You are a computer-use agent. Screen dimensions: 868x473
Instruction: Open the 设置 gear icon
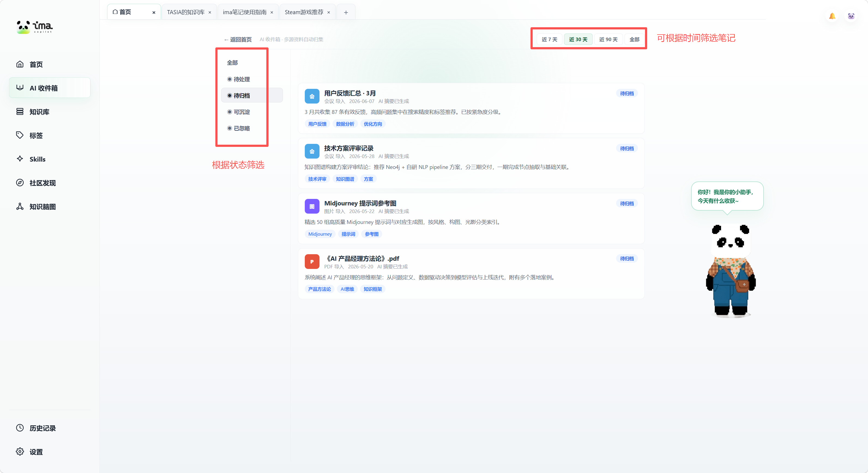coord(20,451)
